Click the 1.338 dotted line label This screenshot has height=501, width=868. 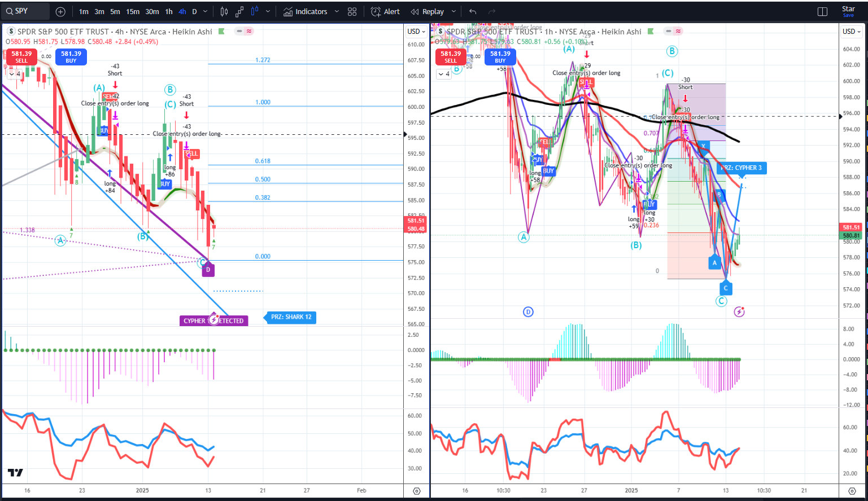tap(27, 230)
